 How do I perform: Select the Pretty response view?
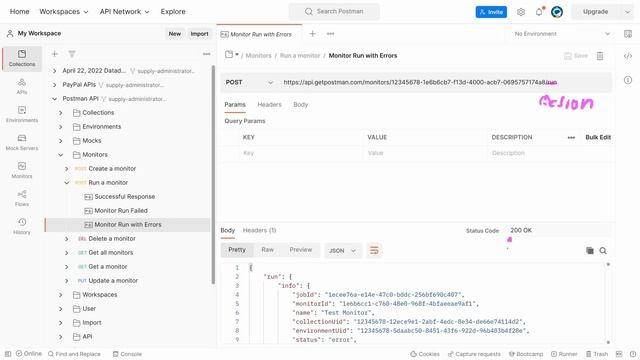point(237,250)
